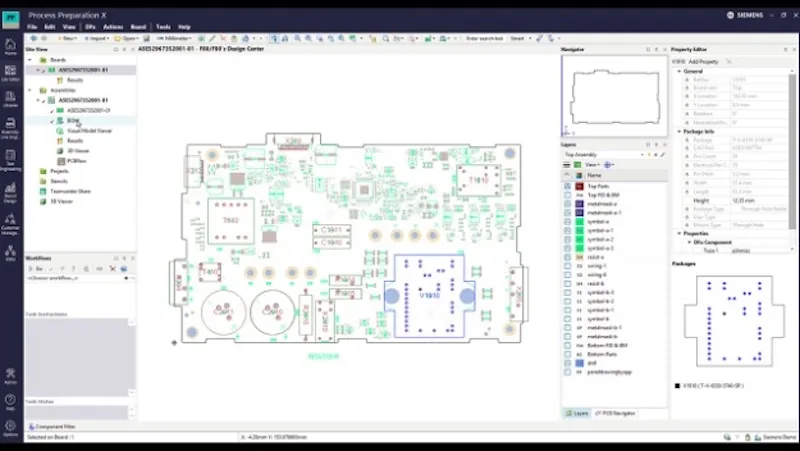The height and width of the screenshot is (451, 800).
Task: Open the New dropdown in the toolbar
Action: 67,38
